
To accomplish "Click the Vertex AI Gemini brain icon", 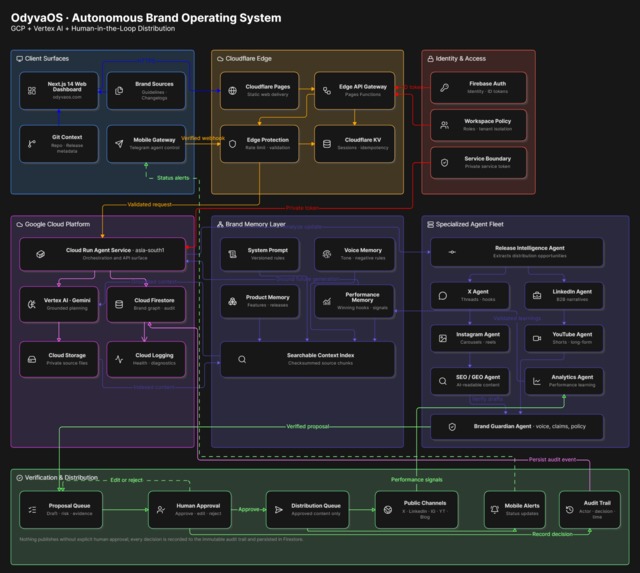I will tap(32, 304).
